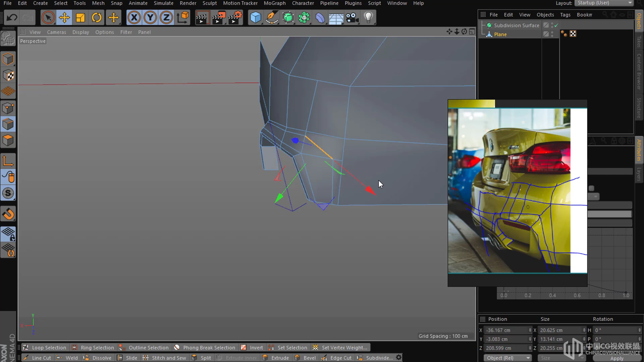The height and width of the screenshot is (362, 644).
Task: Click Stitch and Sew tool
Action: point(165,358)
